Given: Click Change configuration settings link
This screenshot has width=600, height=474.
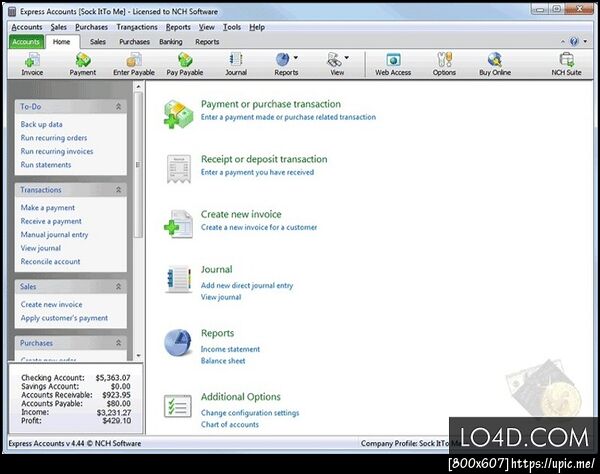Looking at the screenshot, I should [x=250, y=413].
